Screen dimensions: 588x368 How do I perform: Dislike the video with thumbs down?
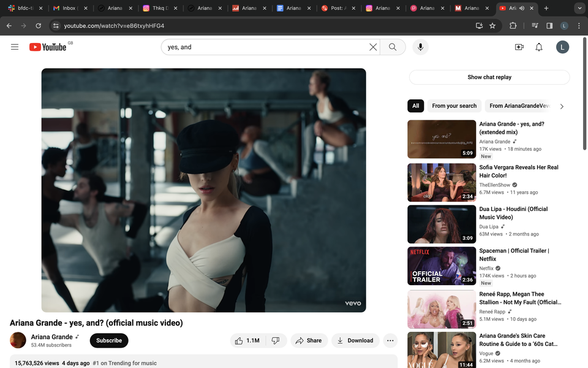pyautogui.click(x=276, y=340)
